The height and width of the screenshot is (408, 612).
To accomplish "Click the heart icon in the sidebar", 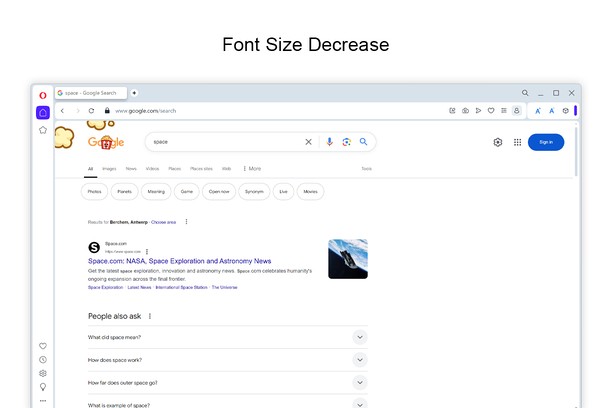I will click(x=43, y=346).
